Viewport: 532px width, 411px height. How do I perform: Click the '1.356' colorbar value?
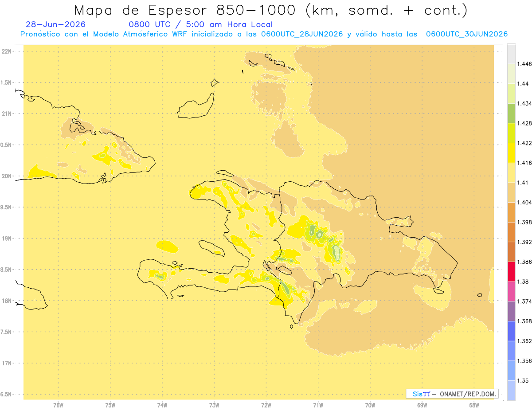pyautogui.click(x=524, y=360)
